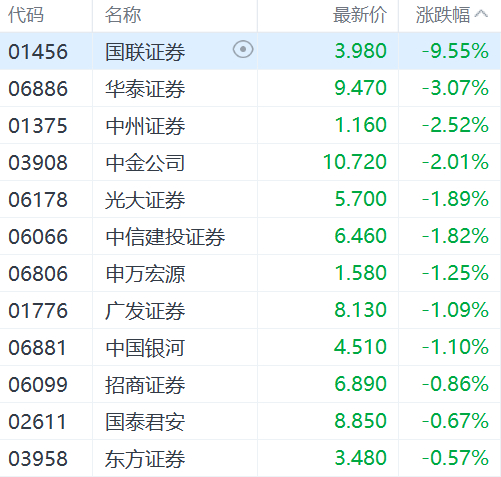
Task: Click change value -1.89%
Action: 455,199
